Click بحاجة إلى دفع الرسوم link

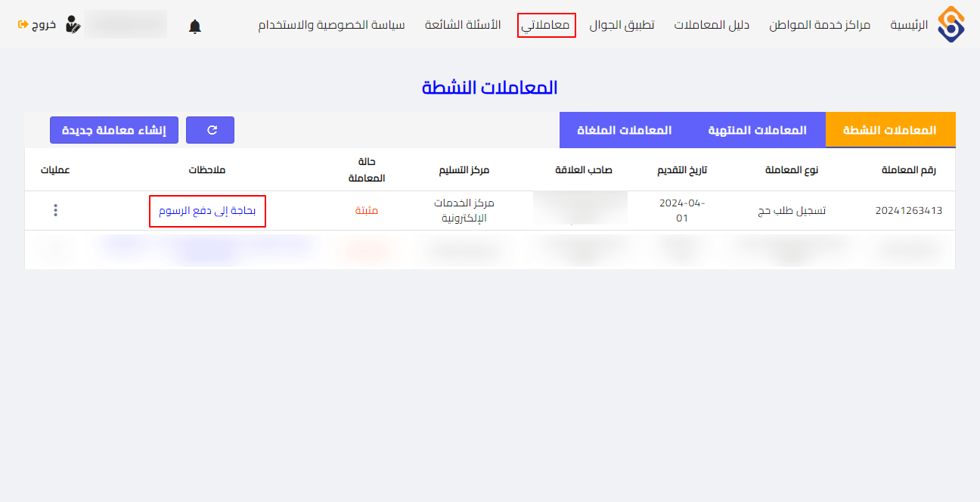tap(208, 211)
